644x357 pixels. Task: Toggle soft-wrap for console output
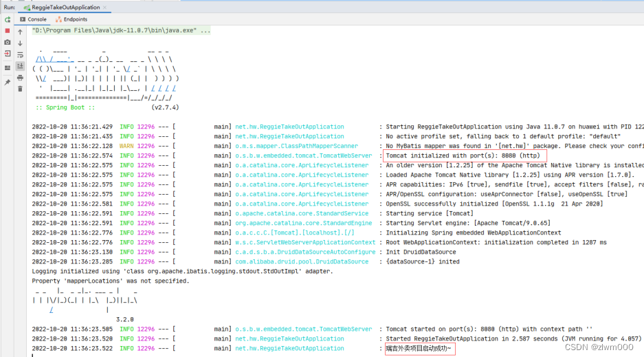click(x=20, y=54)
